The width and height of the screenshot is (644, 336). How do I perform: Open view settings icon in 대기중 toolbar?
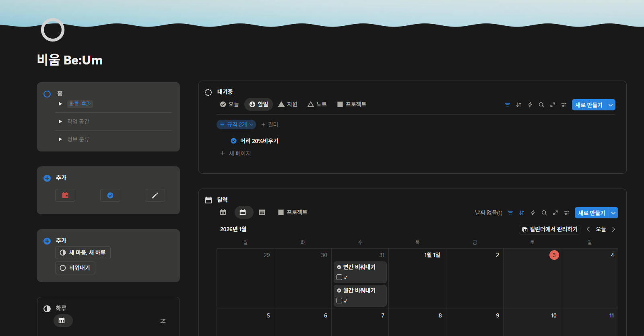coord(564,105)
